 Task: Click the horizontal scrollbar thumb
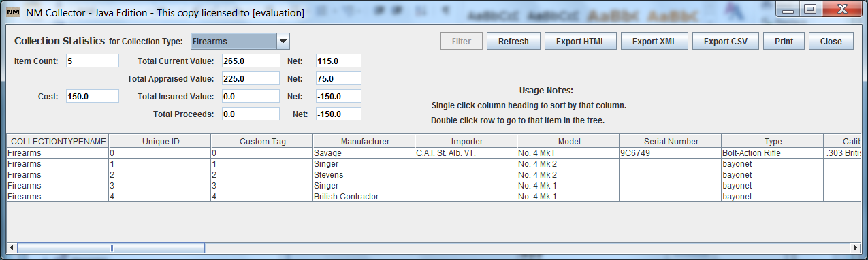click(111, 248)
